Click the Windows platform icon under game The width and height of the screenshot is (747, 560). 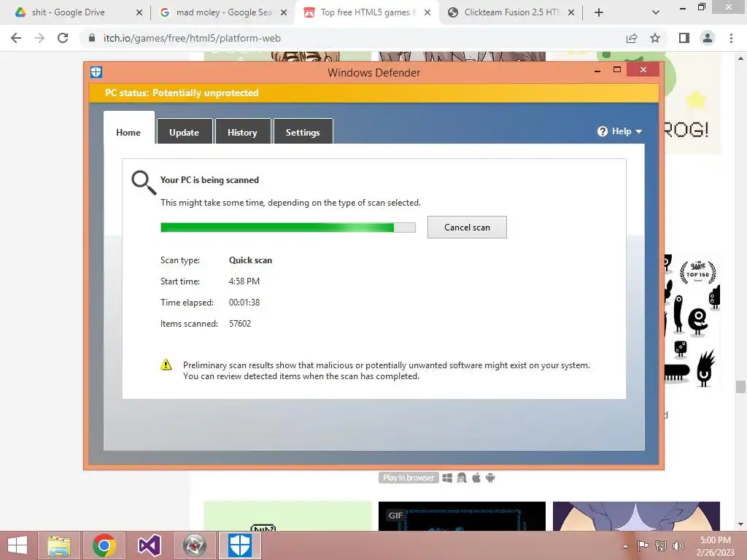447,478
